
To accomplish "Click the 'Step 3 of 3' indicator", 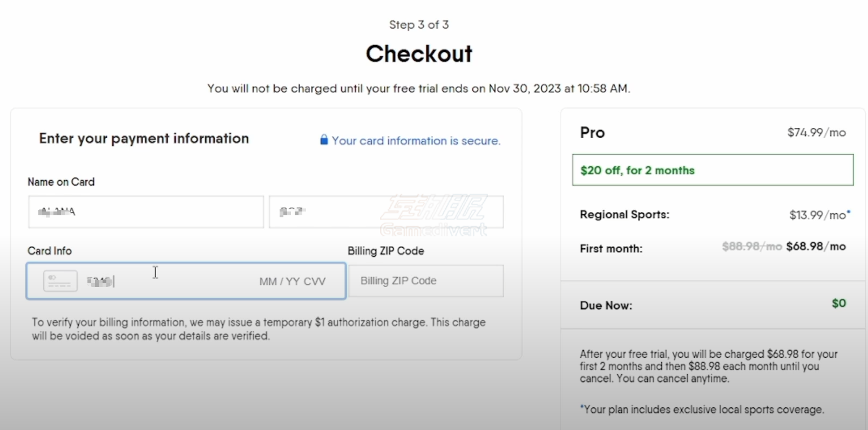I will pyautogui.click(x=419, y=25).
